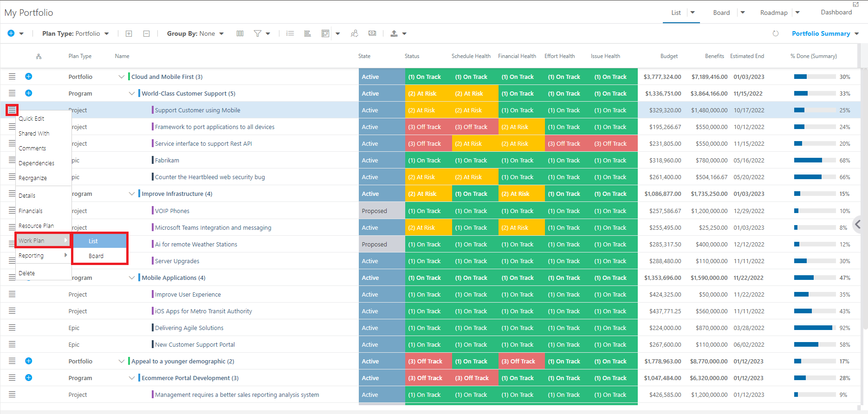
Task: Open the hamburger menu for the Fabrikam row
Action: (x=12, y=160)
